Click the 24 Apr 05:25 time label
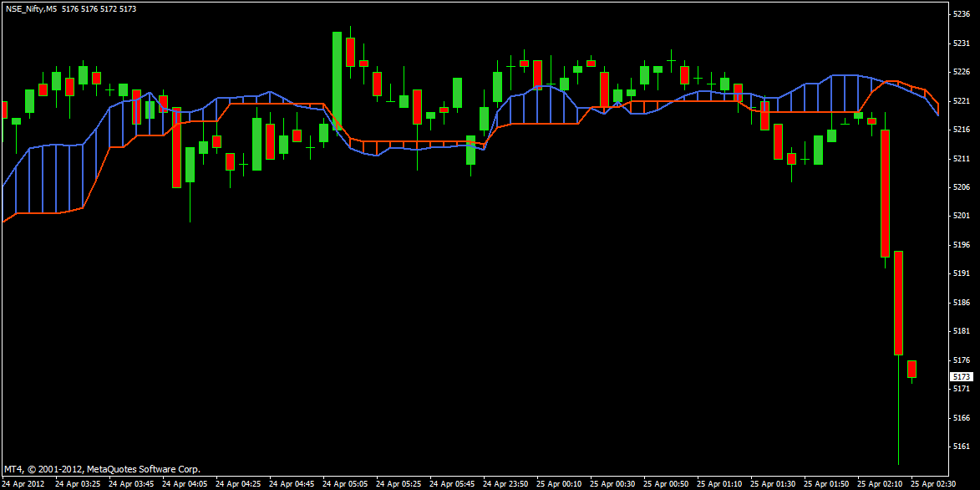The height and width of the screenshot is (490, 980). click(x=399, y=484)
